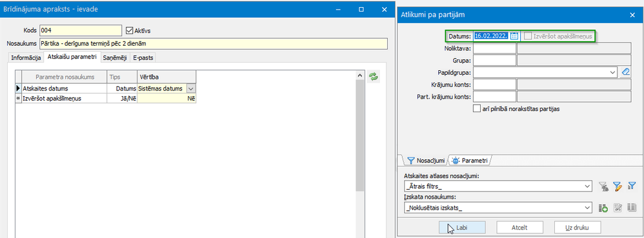The image size is (644, 238).
Task: Toggle the Aktīvs checkbox
Action: pos(130,31)
